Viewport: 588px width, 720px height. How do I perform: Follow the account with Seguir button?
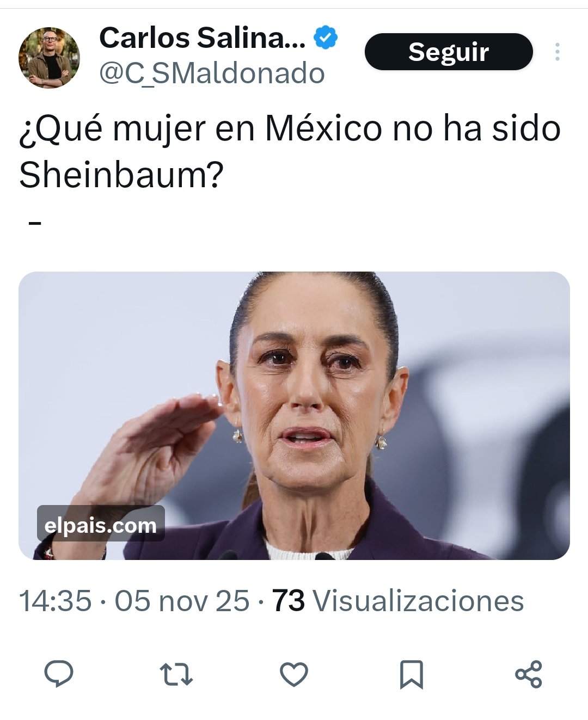[x=449, y=52]
